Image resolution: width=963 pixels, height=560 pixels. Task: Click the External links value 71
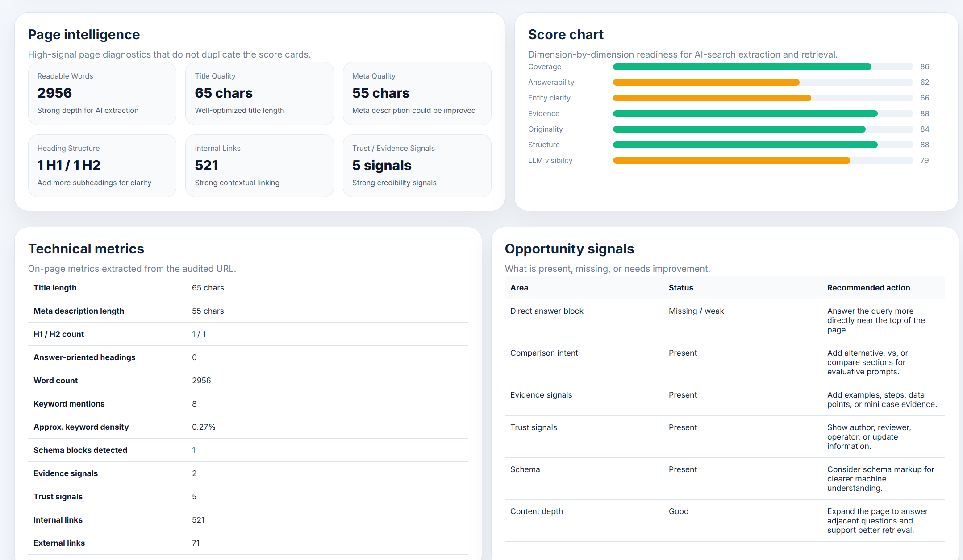click(196, 543)
